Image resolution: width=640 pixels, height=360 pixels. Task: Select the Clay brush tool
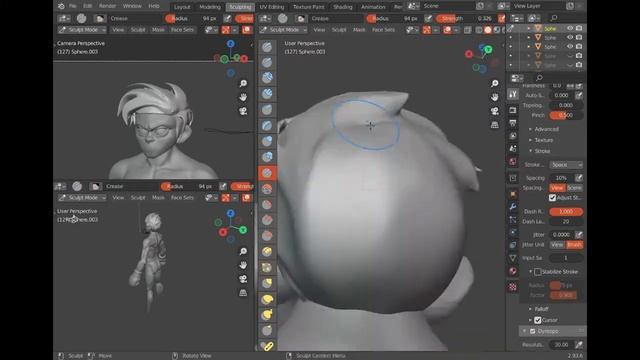click(x=267, y=78)
